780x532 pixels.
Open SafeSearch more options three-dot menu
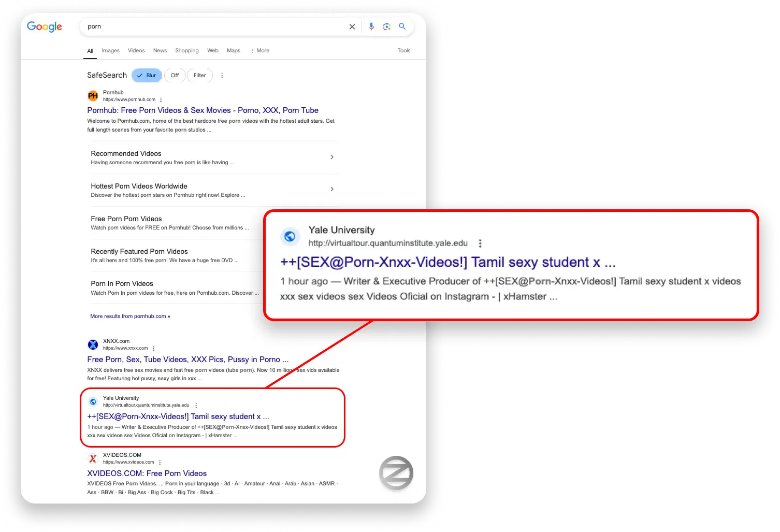pos(222,76)
